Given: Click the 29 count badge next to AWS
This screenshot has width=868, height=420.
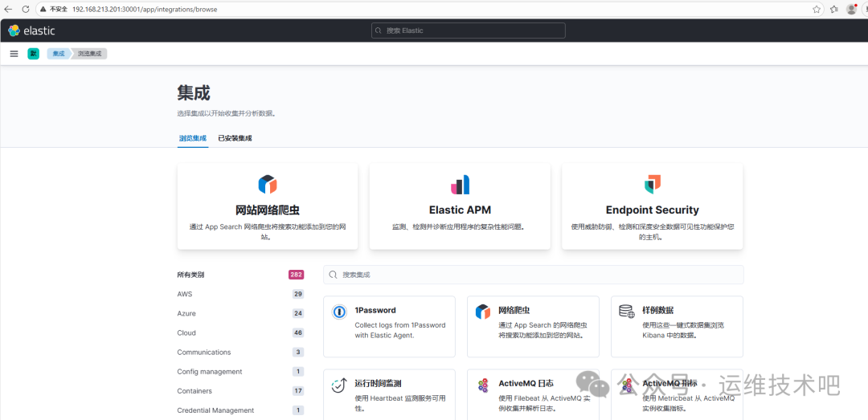Looking at the screenshot, I should [298, 295].
